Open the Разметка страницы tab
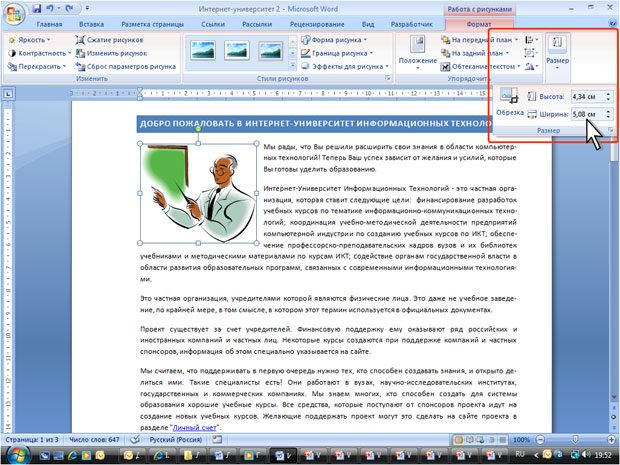This screenshot has width=620, height=465. click(x=152, y=24)
